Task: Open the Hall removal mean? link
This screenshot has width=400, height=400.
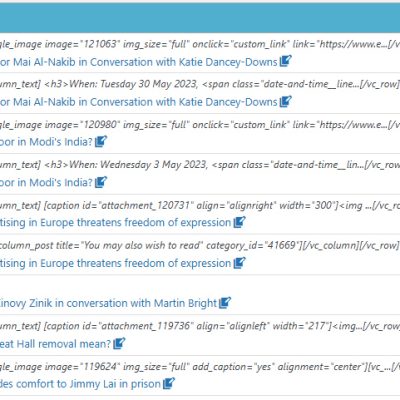Action: (55, 344)
